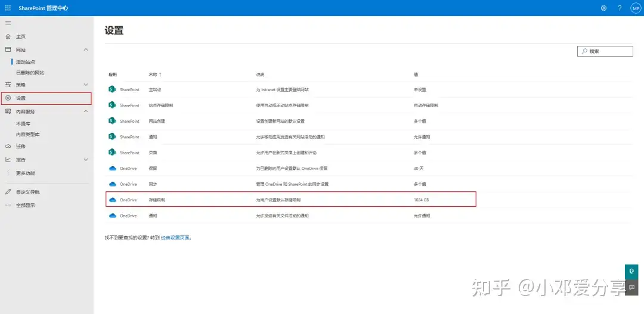Click the 1024 GB value
The height and width of the screenshot is (314, 644).
click(422, 200)
